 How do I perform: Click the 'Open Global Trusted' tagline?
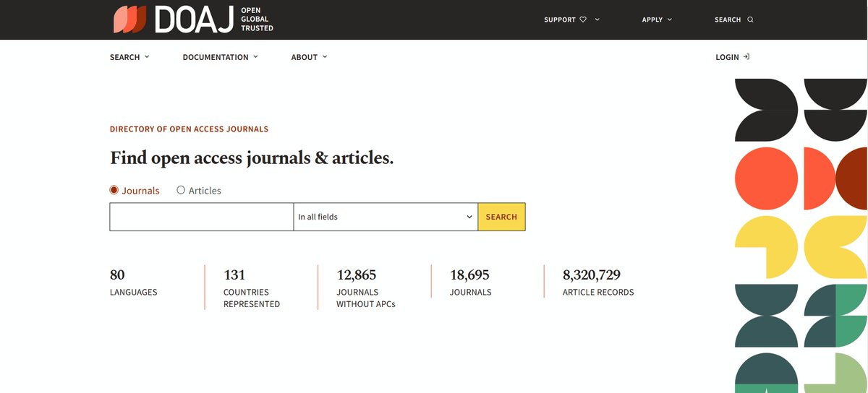257,20
